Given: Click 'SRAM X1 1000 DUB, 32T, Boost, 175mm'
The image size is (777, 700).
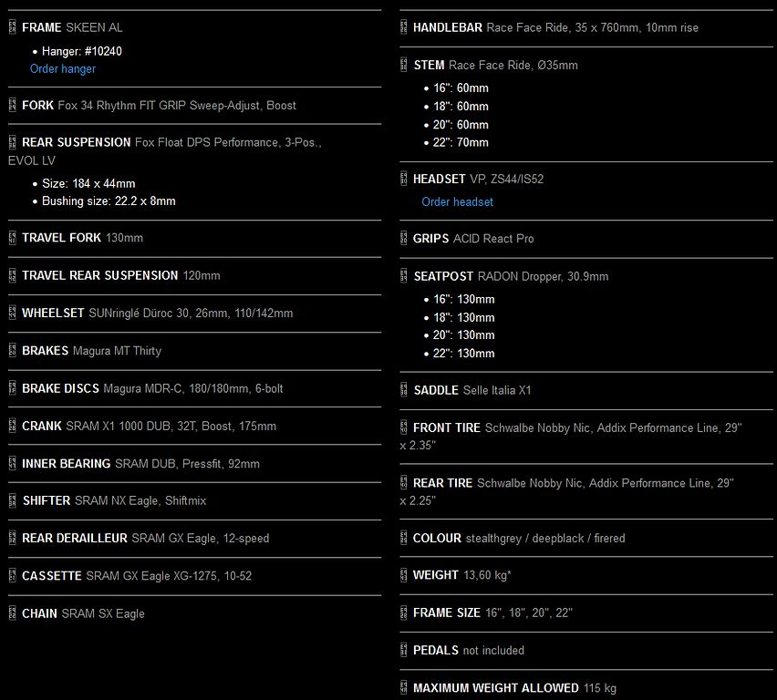Looking at the screenshot, I should tap(171, 426).
